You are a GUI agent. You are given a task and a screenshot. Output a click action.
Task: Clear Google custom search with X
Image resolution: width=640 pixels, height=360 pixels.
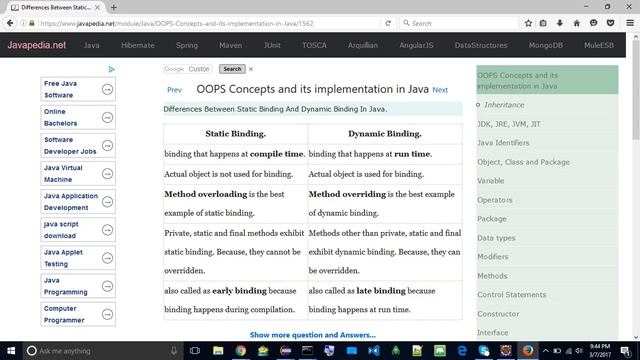pyautogui.click(x=251, y=69)
